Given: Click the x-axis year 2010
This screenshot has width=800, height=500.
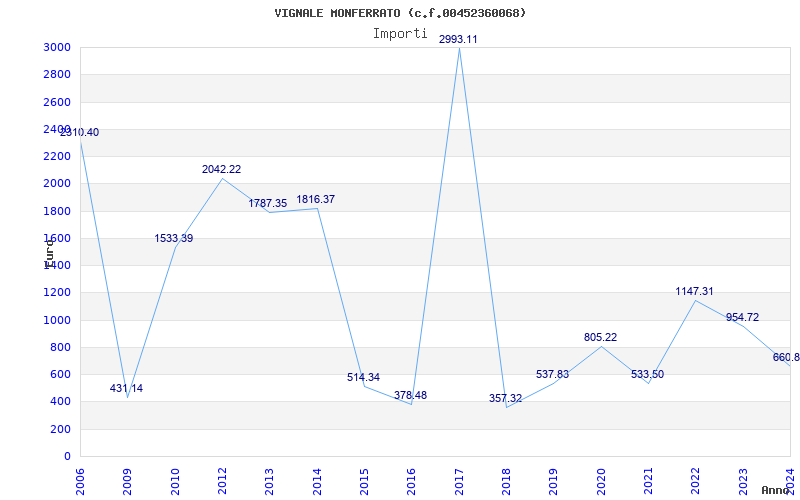Looking at the screenshot, I should point(174,480).
